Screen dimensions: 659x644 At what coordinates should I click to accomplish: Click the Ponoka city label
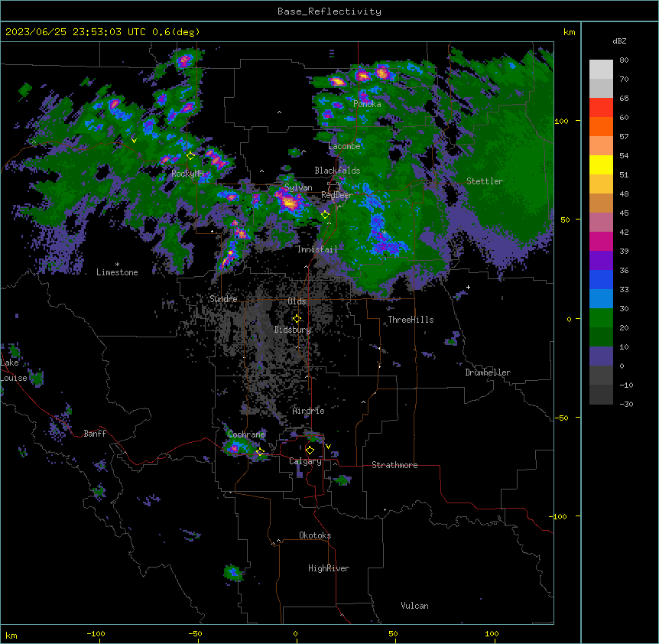pos(367,104)
